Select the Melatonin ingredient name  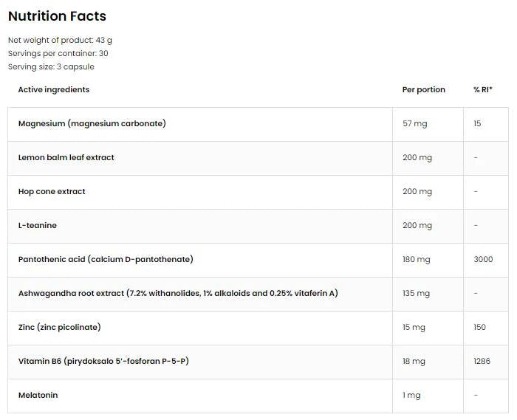(38, 395)
